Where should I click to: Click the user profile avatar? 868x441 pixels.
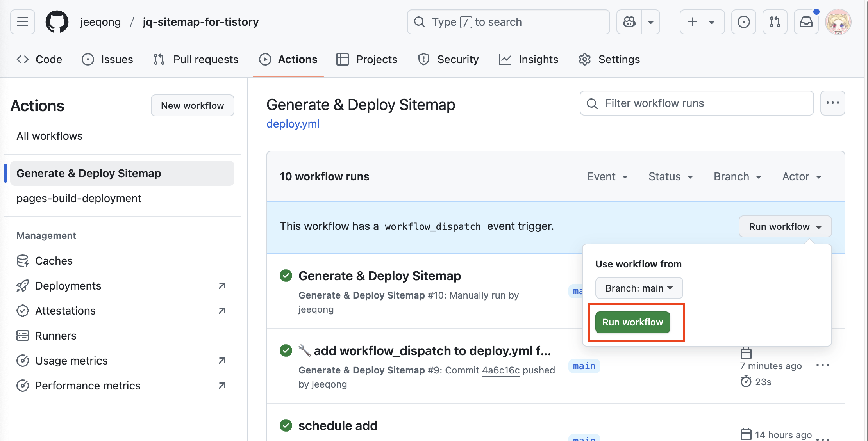pos(838,22)
